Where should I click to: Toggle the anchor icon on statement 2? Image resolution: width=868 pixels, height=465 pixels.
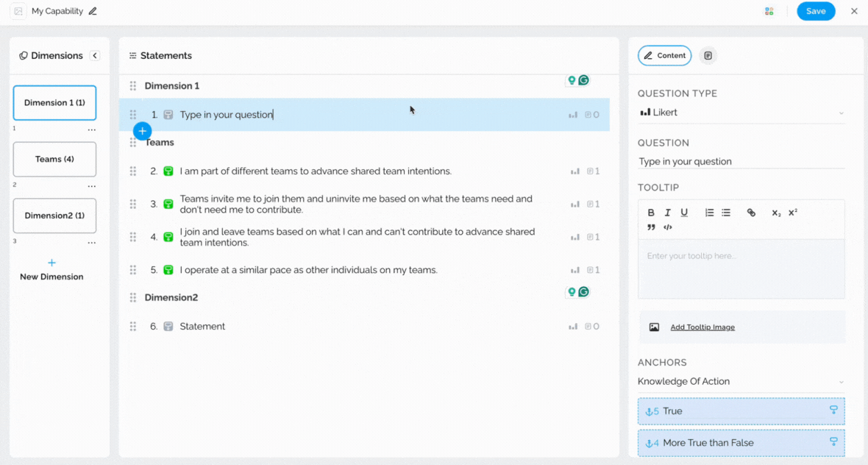coord(168,171)
